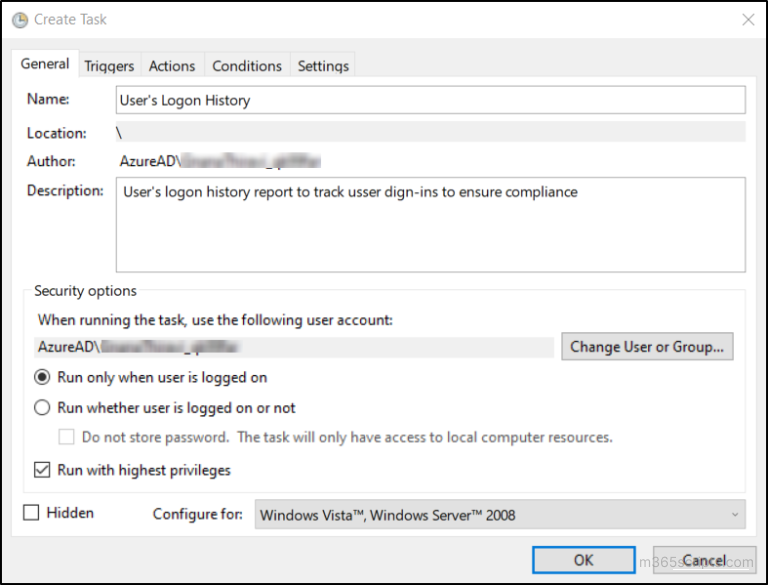Viewport: 768px width, 585px height.
Task: Open the Triggers tab
Action: [109, 66]
